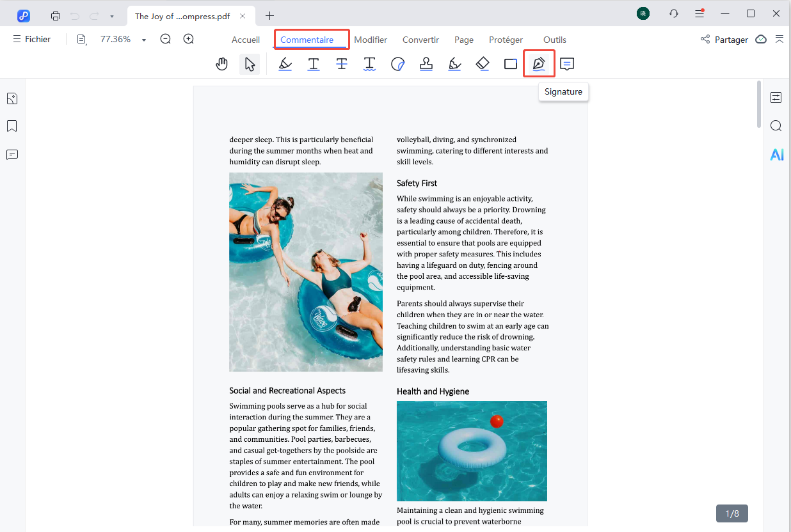Expand the zoom percentage dropdown
The height and width of the screenshot is (532, 791).
click(144, 40)
